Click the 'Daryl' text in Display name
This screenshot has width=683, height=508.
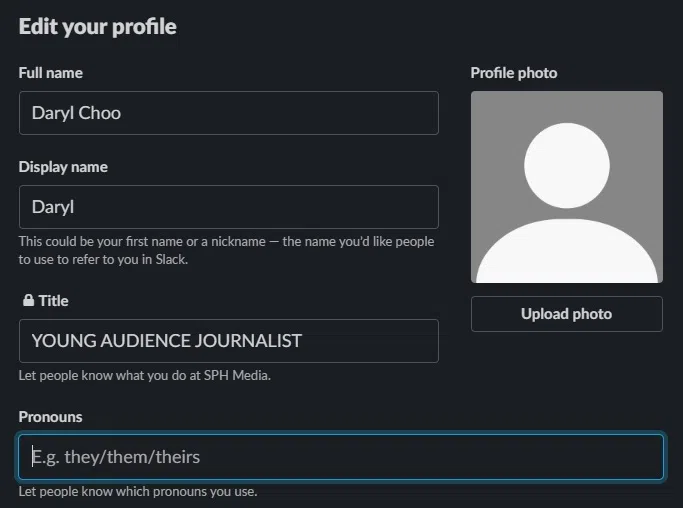coord(53,207)
